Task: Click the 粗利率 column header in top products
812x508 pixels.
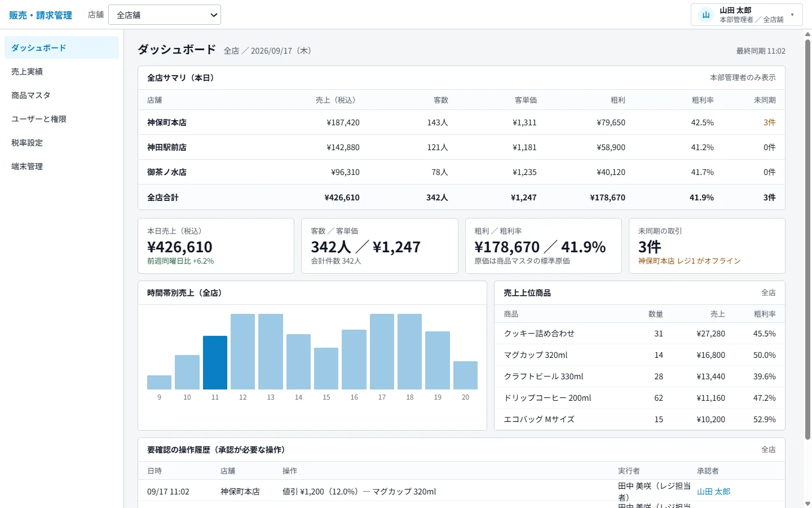Action: coord(765,314)
